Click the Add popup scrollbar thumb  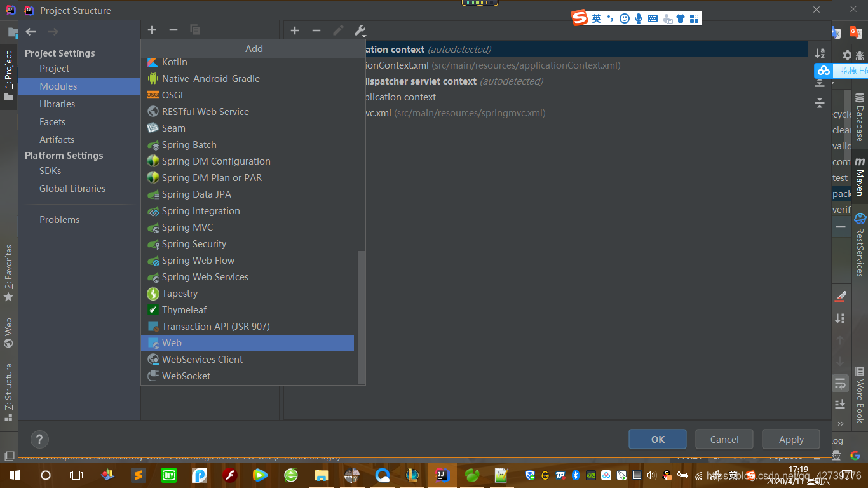[362, 316]
